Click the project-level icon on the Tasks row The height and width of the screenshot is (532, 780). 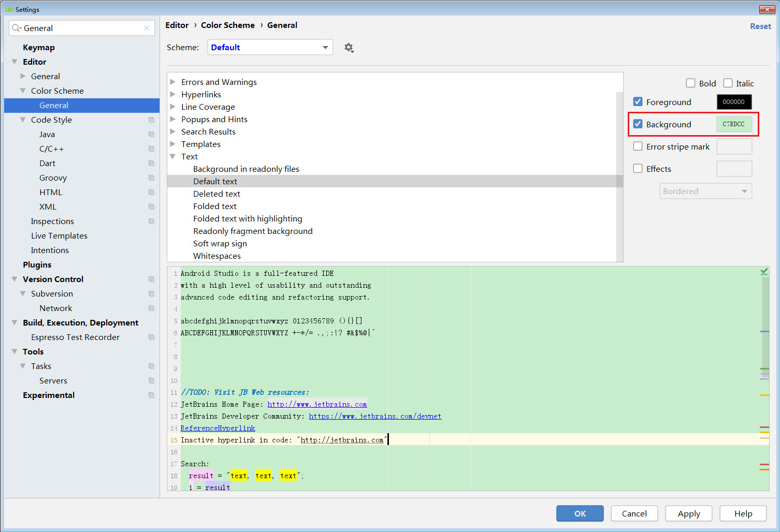click(151, 366)
